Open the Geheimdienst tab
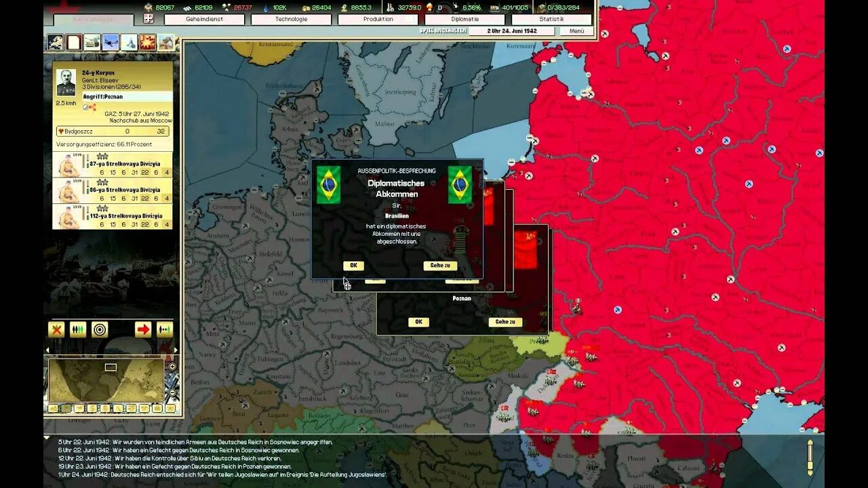The image size is (868, 488). 204,19
